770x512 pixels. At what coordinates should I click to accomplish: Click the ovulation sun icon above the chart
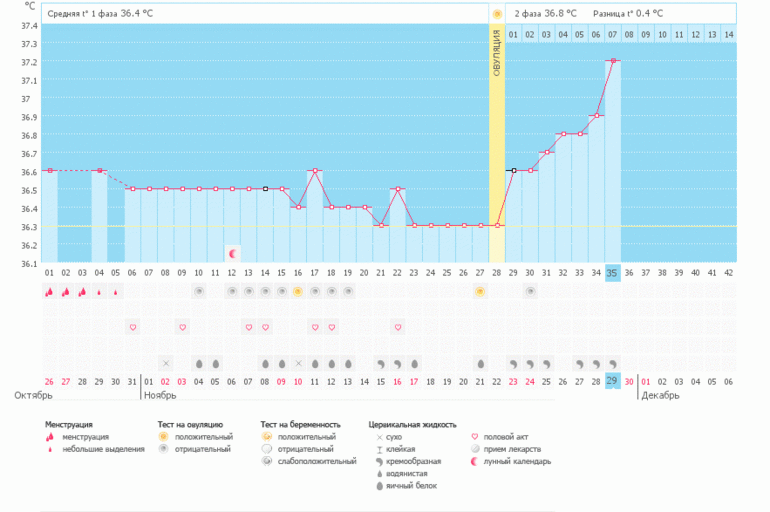[497, 14]
